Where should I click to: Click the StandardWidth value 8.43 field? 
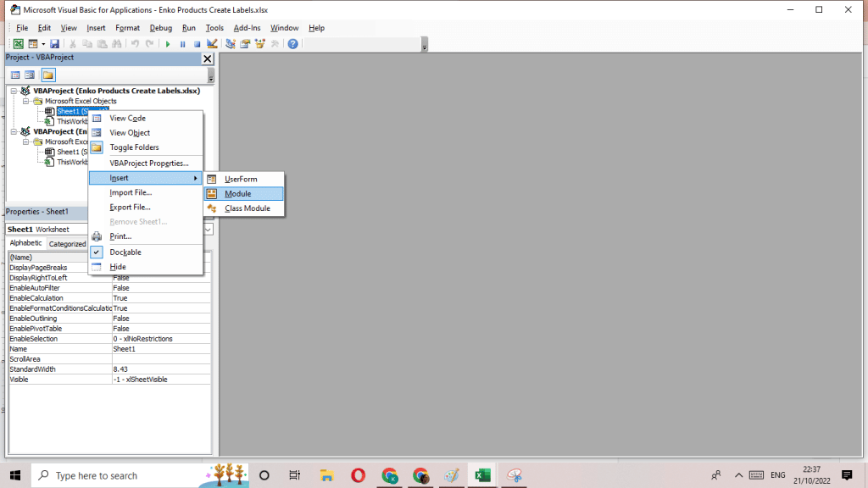click(161, 369)
